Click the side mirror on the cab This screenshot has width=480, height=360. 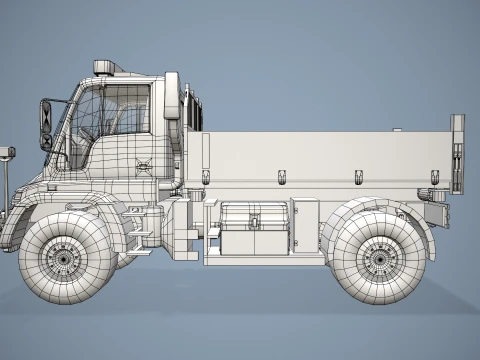46,125
